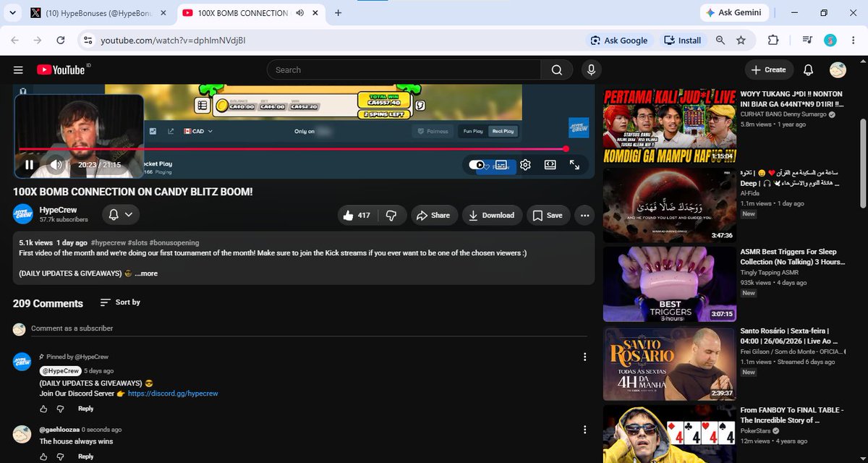Enter full screen mode
868x463 pixels.
pyautogui.click(x=574, y=165)
